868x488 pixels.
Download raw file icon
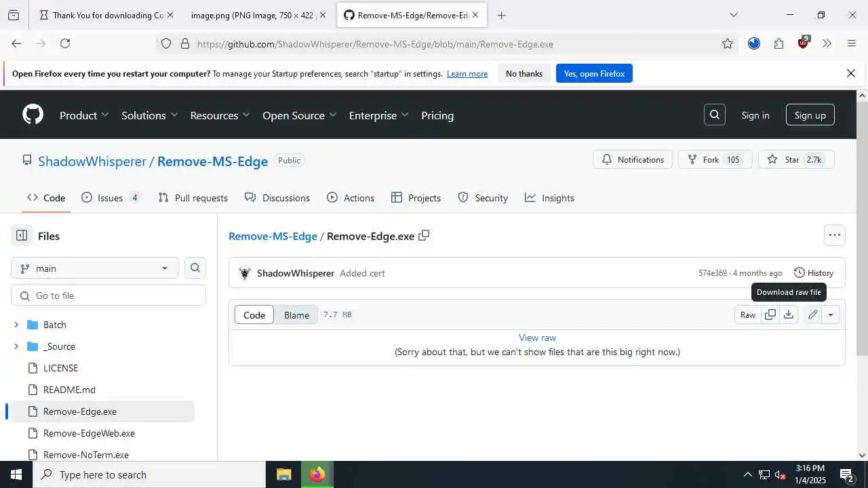789,314
